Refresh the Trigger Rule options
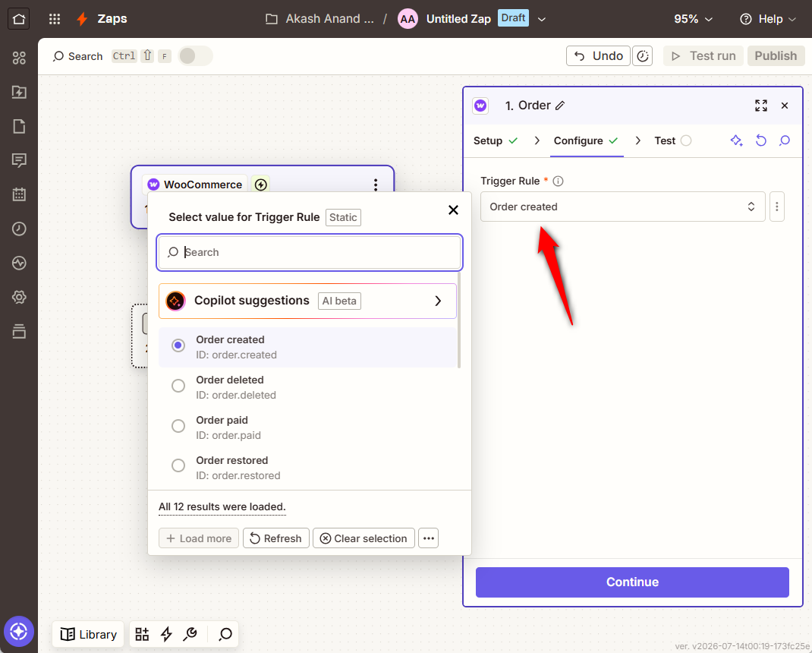This screenshot has width=812, height=653. pyautogui.click(x=276, y=538)
